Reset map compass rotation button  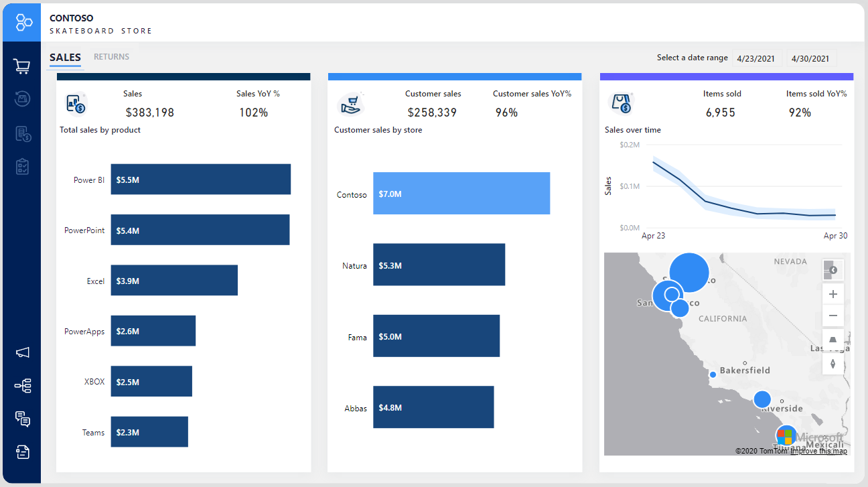[x=833, y=364]
